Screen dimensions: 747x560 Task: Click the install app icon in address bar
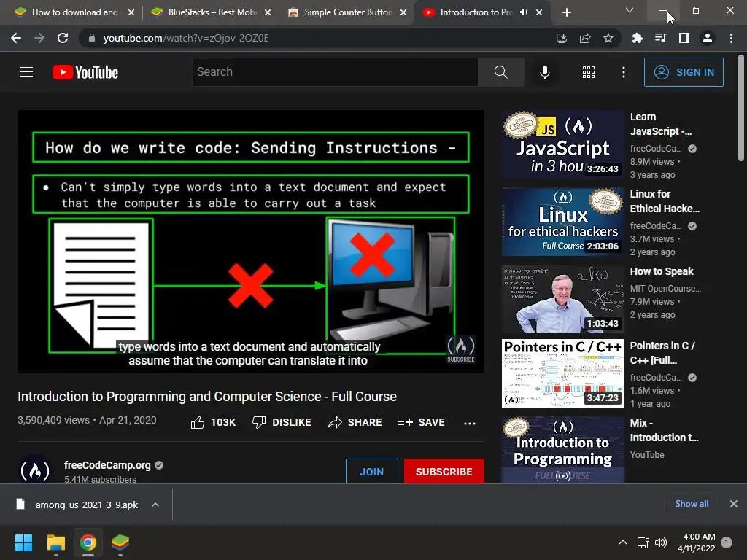(561, 38)
